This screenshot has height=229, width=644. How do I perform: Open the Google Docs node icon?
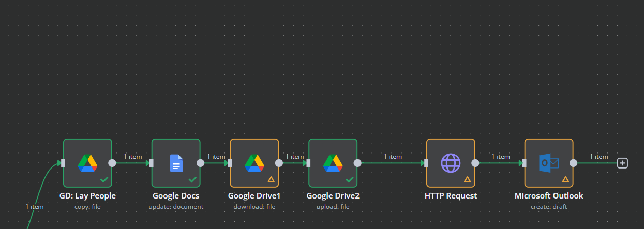[x=176, y=163]
